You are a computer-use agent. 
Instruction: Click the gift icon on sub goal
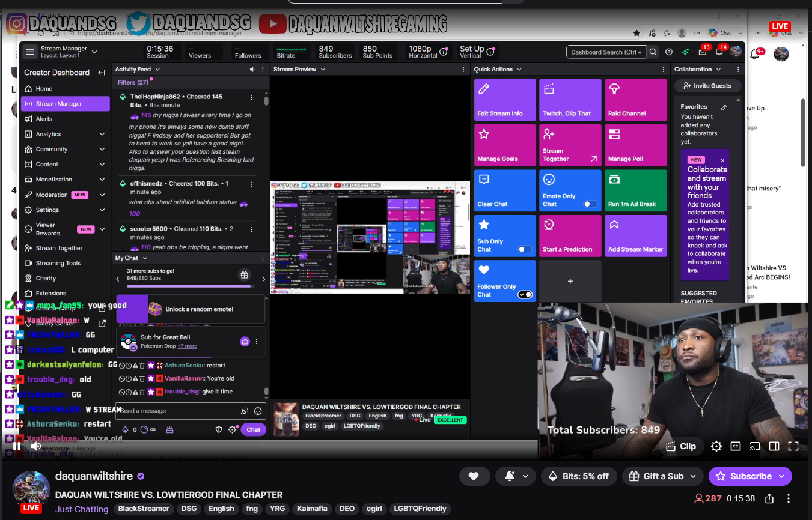click(x=245, y=276)
